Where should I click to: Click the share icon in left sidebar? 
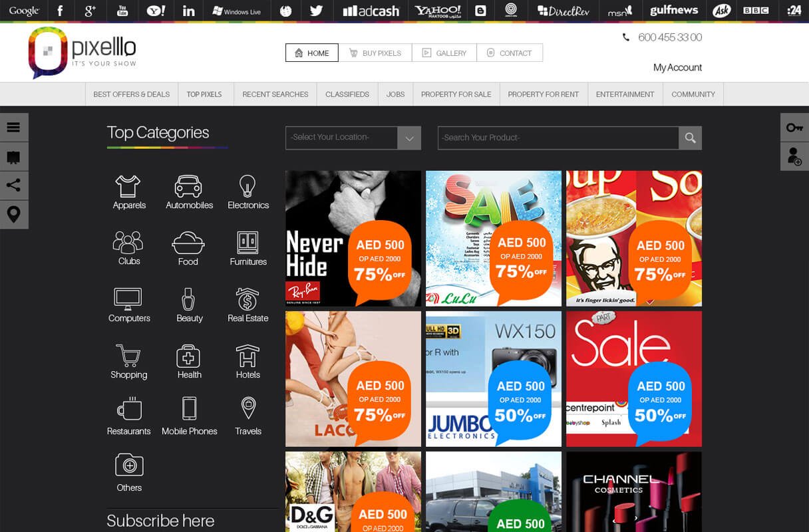[x=14, y=185]
